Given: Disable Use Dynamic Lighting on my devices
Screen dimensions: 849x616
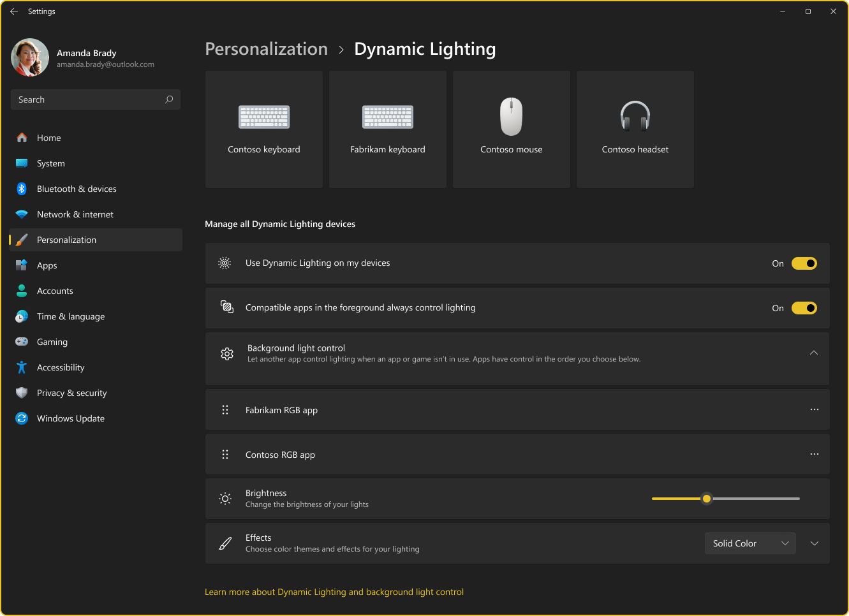Looking at the screenshot, I should tap(804, 263).
